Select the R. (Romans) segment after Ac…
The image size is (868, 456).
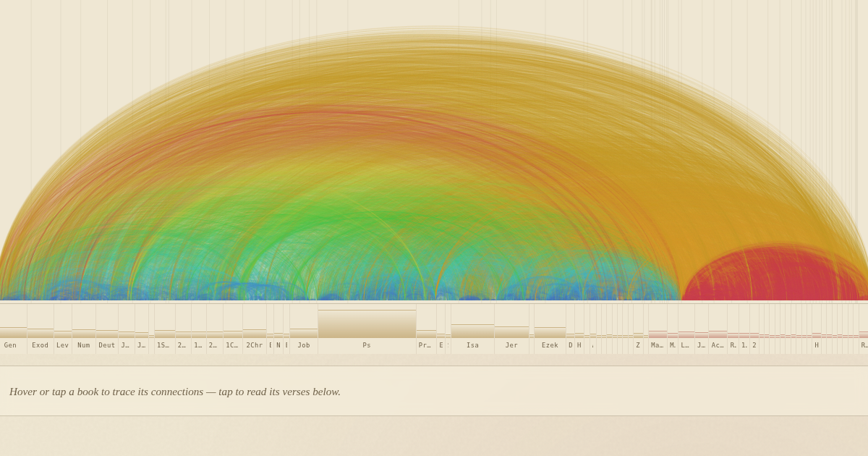(x=733, y=329)
